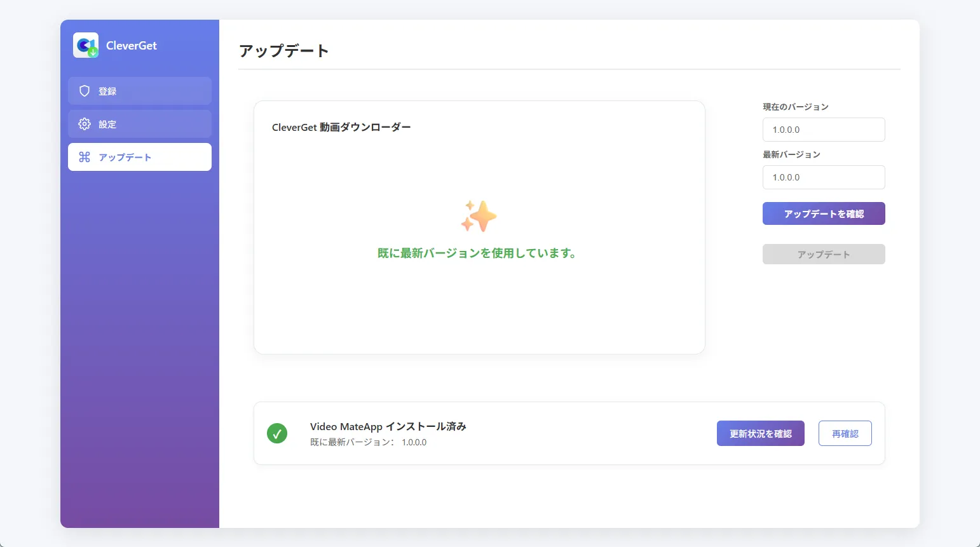The width and height of the screenshot is (980, 547).
Task: Click the 既に最新バージョンを使用しています message
Action: [x=477, y=253]
